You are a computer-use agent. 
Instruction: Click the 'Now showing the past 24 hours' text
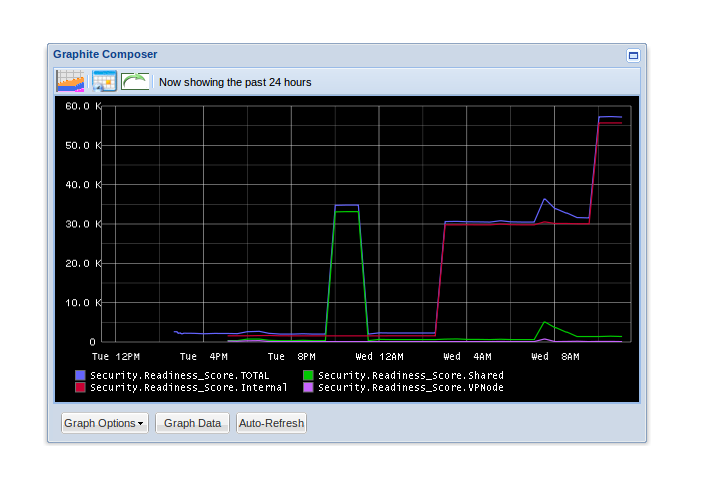(235, 82)
